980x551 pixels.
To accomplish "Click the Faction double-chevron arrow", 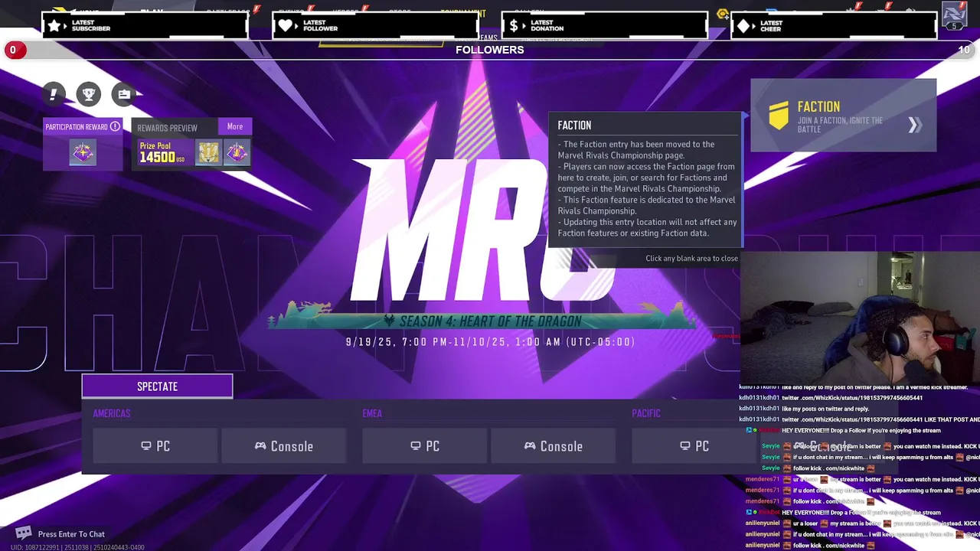I will click(x=914, y=126).
